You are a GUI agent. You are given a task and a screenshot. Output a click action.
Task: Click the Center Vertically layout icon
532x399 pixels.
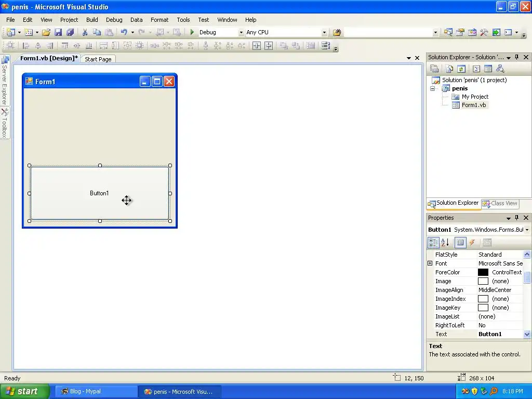(269, 46)
